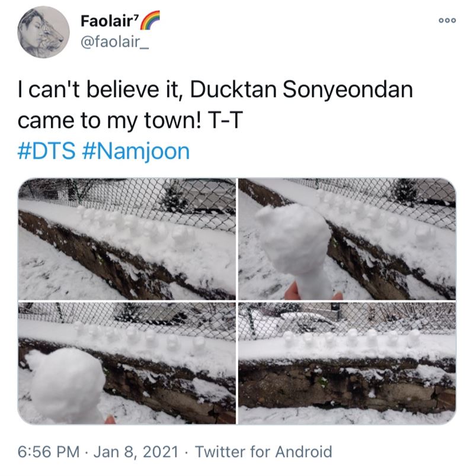The image size is (474, 476).
Task: Open Faolair's profile avatar
Action: [43, 32]
